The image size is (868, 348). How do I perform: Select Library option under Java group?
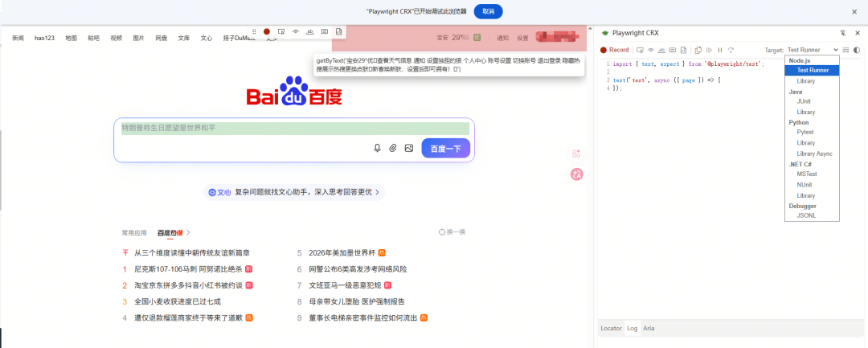pos(812,112)
